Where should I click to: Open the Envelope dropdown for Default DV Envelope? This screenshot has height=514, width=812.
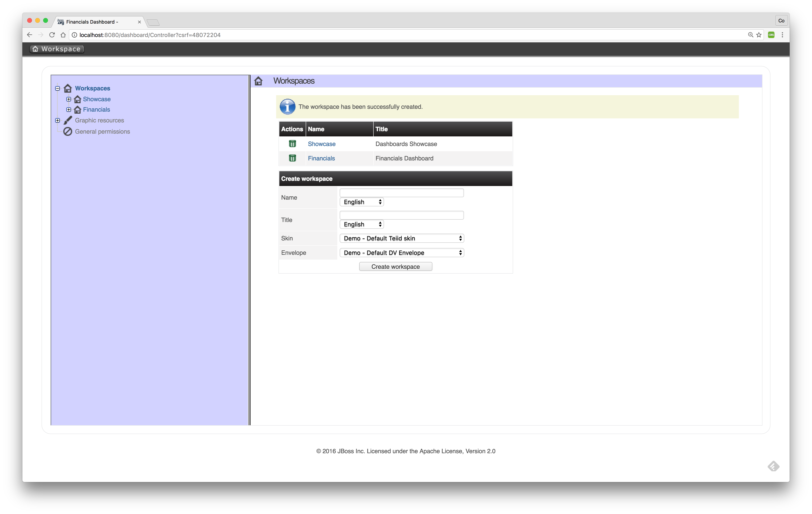pyautogui.click(x=401, y=252)
